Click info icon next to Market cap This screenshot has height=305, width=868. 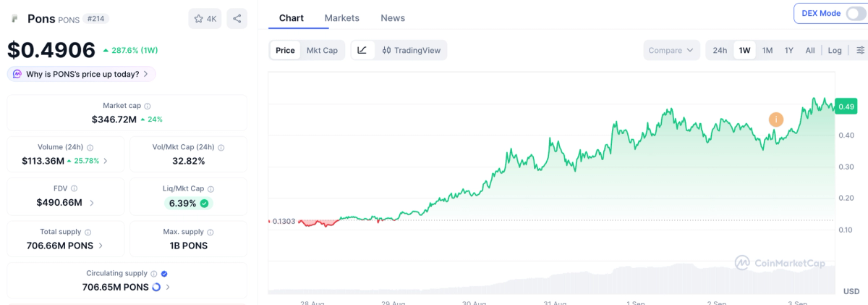click(x=148, y=106)
